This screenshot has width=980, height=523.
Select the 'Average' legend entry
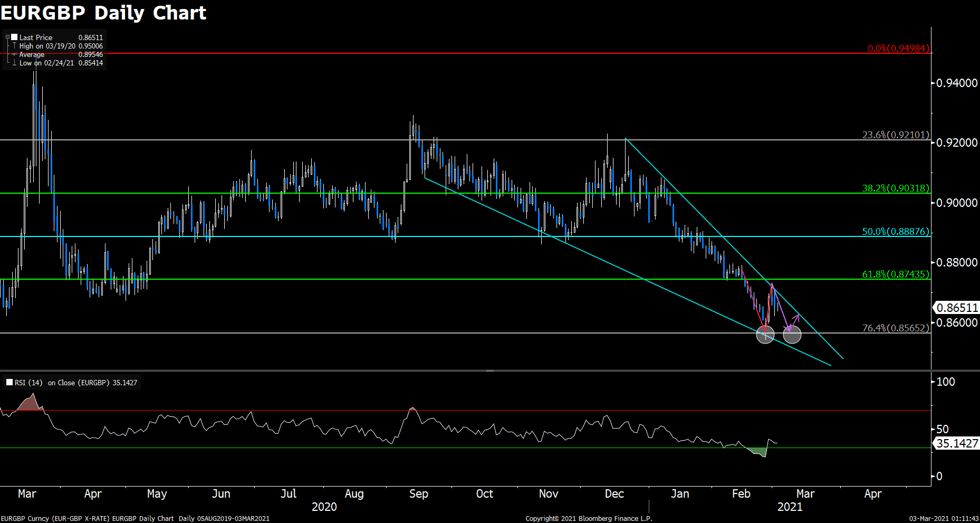pos(32,54)
